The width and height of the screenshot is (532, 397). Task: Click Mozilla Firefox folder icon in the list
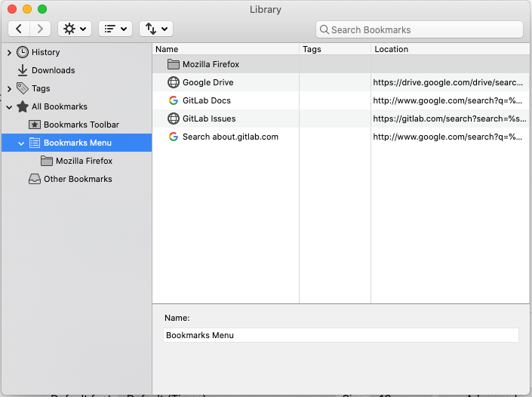(x=174, y=64)
